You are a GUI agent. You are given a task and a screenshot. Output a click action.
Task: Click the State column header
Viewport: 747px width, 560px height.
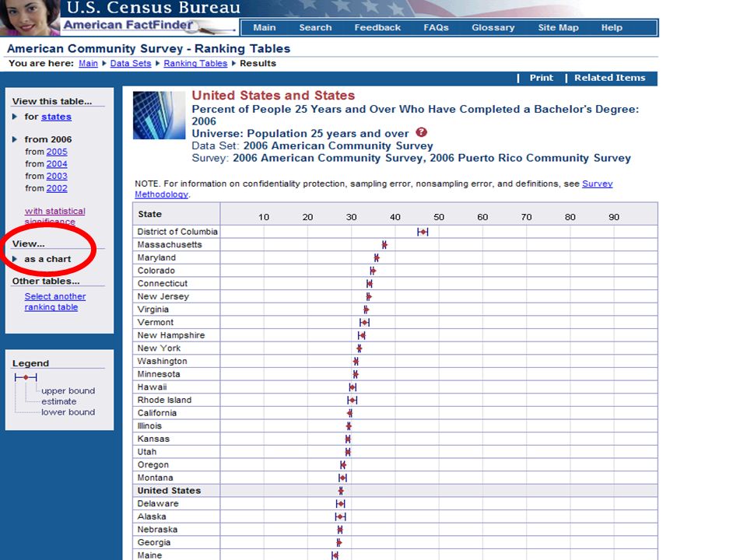[149, 215]
